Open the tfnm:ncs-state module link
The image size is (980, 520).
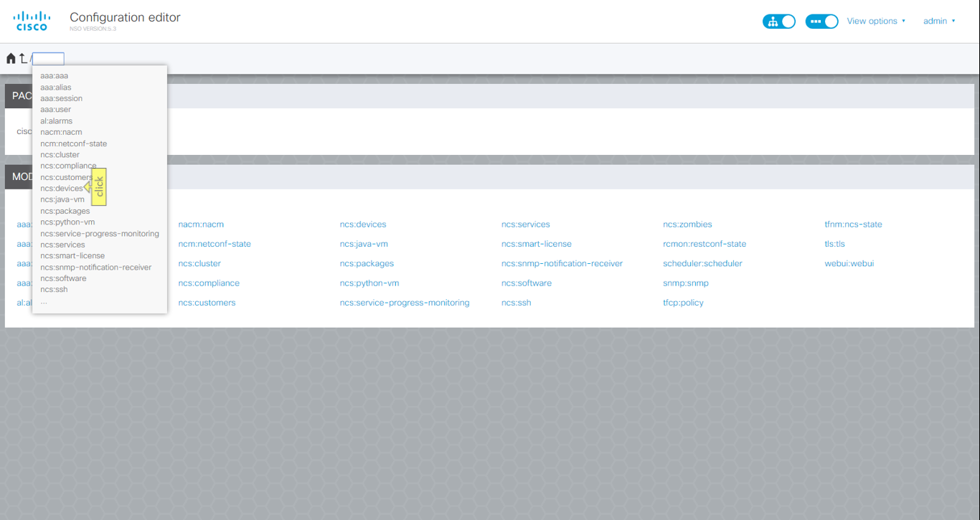point(853,224)
